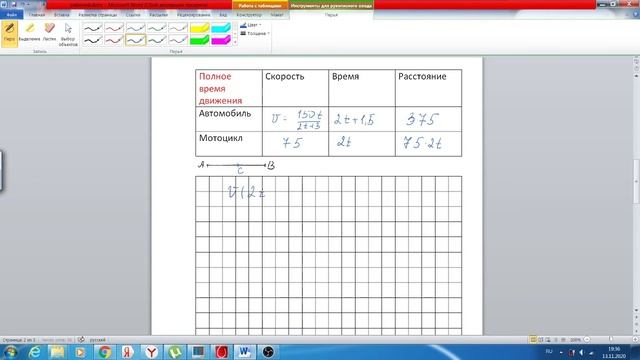Click the Скорость header cell

tap(295, 88)
